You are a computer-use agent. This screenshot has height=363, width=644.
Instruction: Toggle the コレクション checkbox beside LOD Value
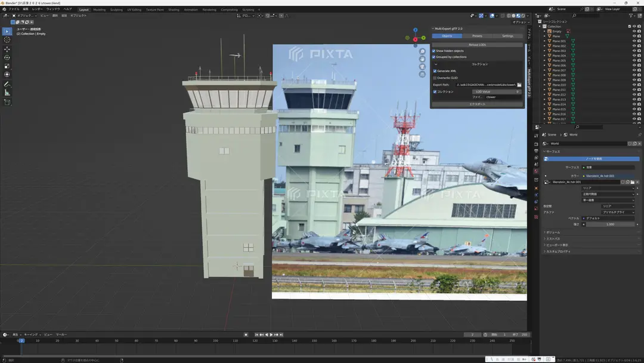pyautogui.click(x=435, y=92)
